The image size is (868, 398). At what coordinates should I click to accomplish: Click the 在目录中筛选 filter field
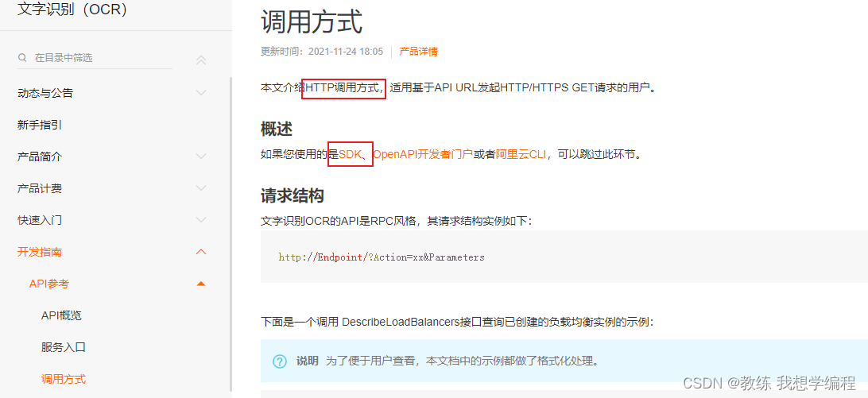point(95,57)
